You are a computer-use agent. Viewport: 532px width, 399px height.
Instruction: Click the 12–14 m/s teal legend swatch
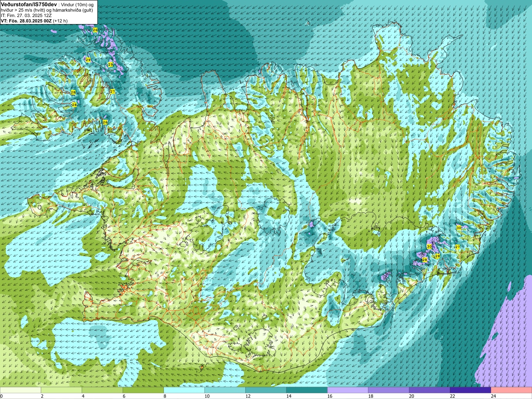tap(266, 390)
